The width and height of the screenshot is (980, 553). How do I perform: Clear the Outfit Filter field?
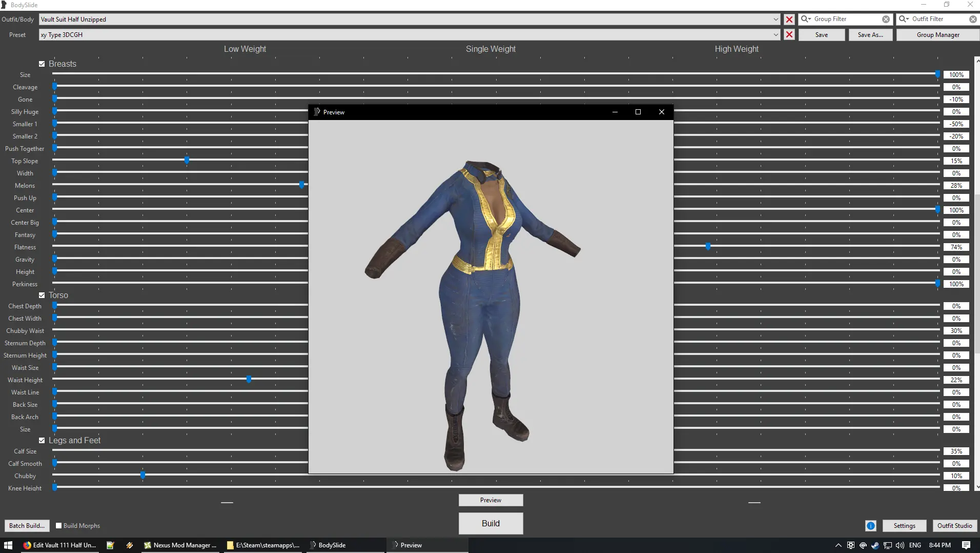[x=973, y=19]
